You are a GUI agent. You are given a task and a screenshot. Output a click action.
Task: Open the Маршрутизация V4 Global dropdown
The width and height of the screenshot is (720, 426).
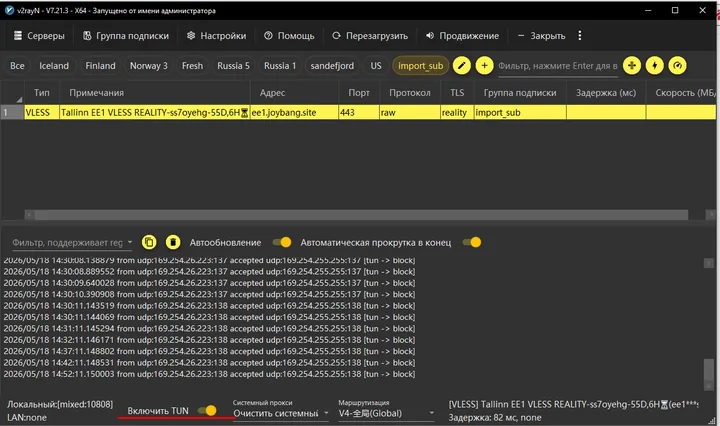tap(386, 413)
